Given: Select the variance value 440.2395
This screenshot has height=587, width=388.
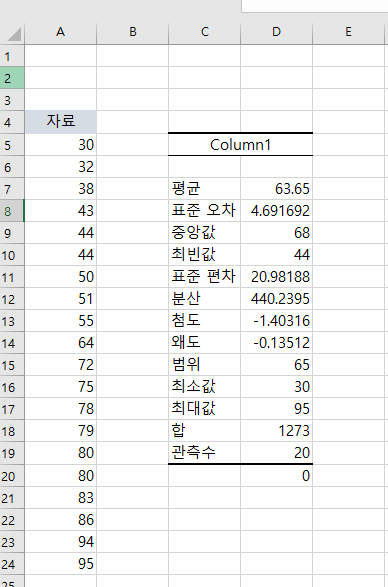Looking at the screenshot, I should (276, 299).
